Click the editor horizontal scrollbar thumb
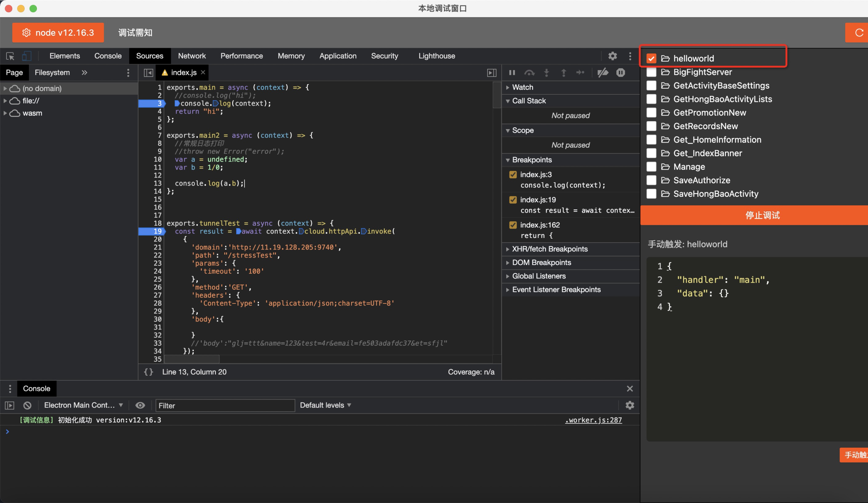 (192, 359)
